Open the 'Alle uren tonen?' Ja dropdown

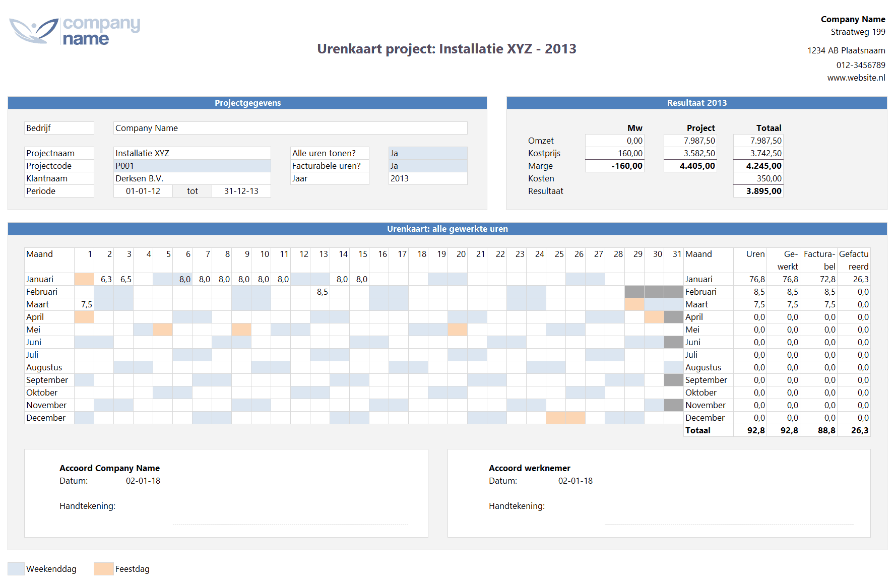pyautogui.click(x=427, y=153)
